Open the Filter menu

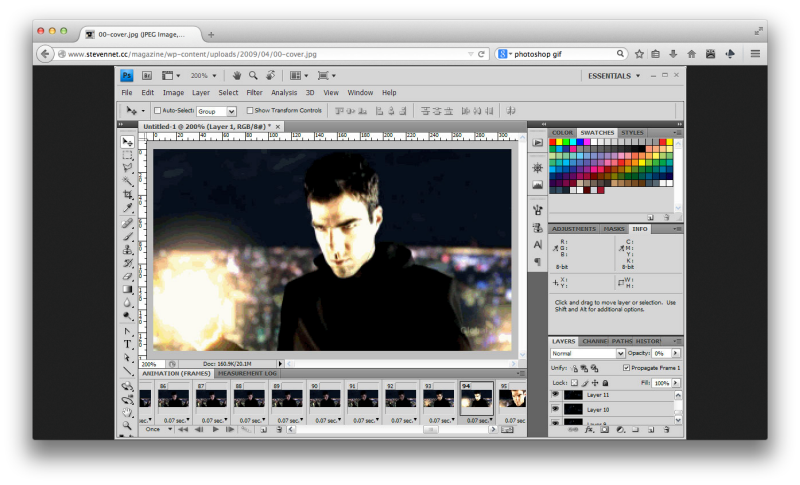point(255,93)
